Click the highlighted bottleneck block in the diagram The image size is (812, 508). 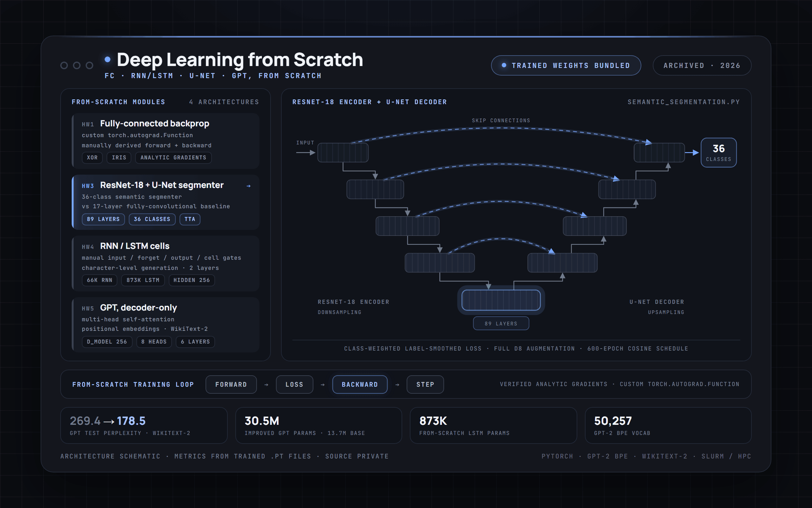[501, 300]
